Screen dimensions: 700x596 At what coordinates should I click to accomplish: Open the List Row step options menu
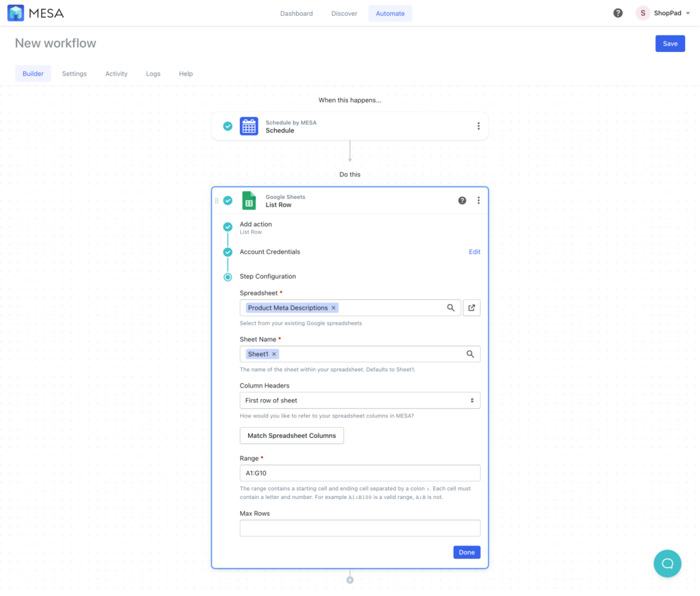[479, 200]
